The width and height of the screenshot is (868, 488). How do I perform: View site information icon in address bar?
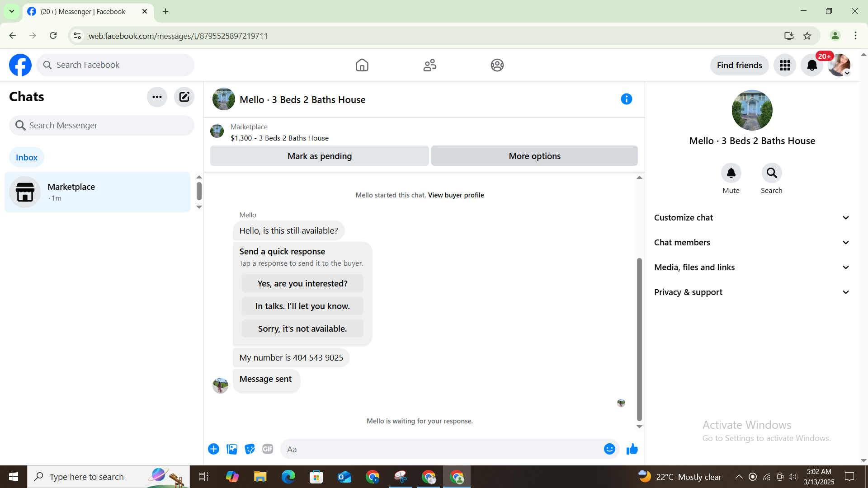click(x=77, y=36)
